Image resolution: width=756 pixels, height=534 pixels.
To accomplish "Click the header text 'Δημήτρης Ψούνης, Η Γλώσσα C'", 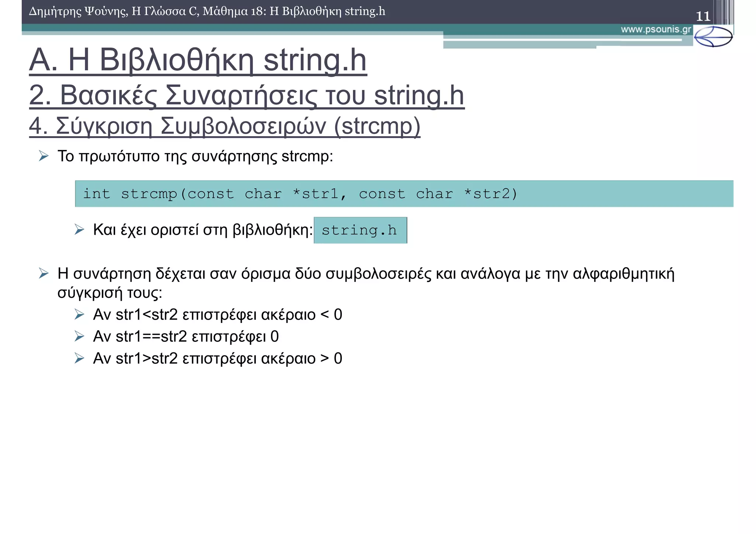I will tap(114, 12).
